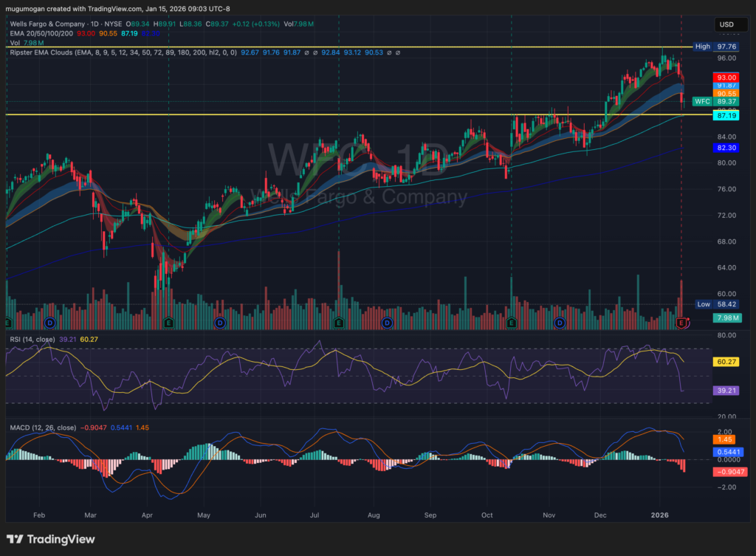Click the cyan 87.19 price label
Screen dimensions: 756x556
[724, 116]
